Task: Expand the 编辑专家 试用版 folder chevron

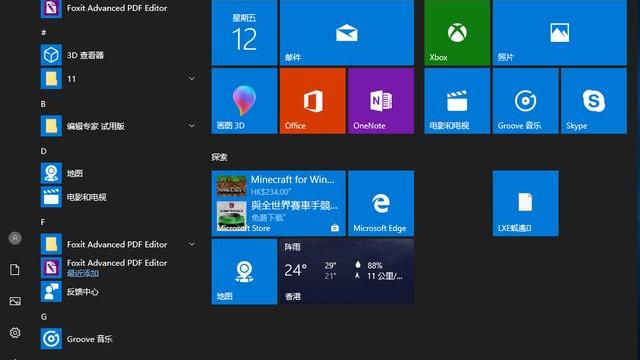Action: click(x=191, y=126)
